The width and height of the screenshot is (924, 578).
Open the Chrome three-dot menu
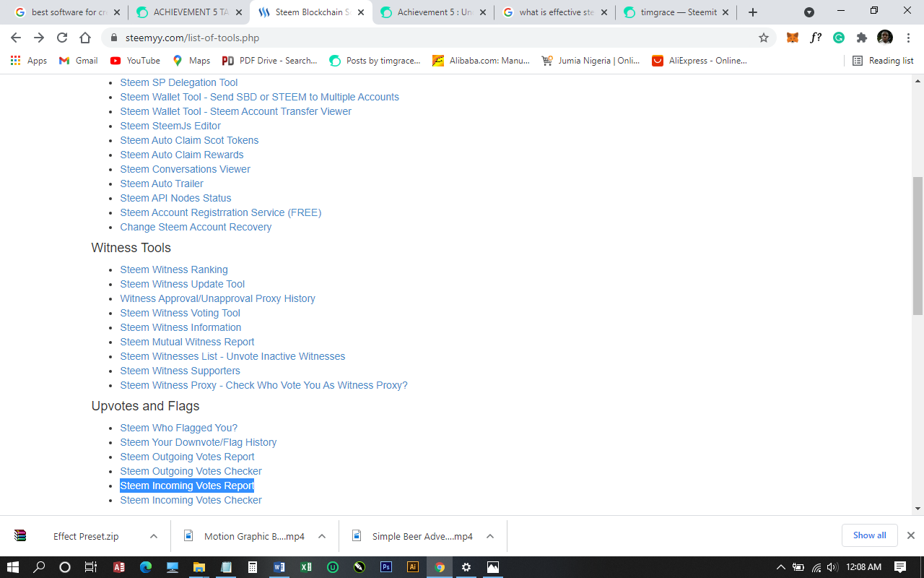[x=908, y=37]
